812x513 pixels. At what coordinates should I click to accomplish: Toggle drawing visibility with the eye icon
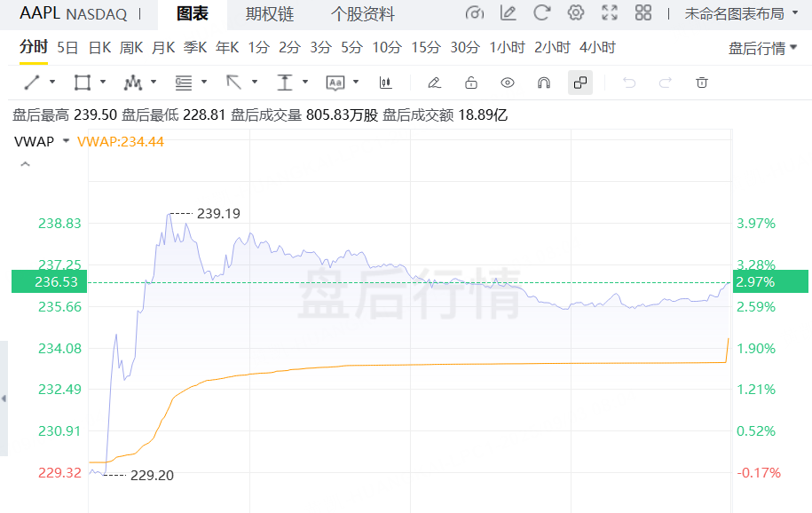point(508,83)
